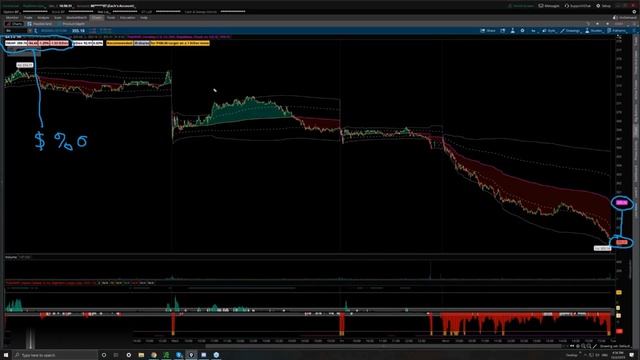This screenshot has height=360, width=640.
Task: Select the Charts main tab
Action: click(x=97, y=18)
